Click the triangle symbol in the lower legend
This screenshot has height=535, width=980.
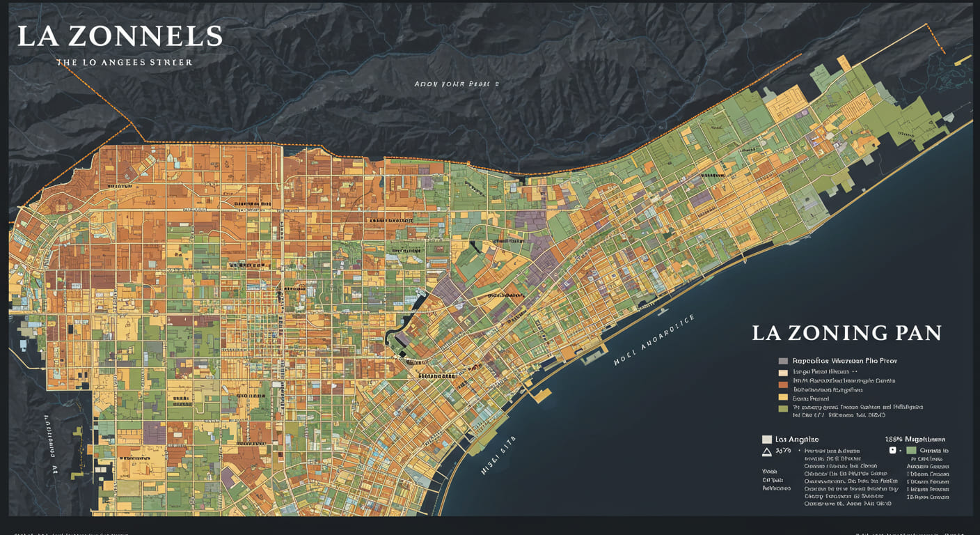[x=767, y=452]
